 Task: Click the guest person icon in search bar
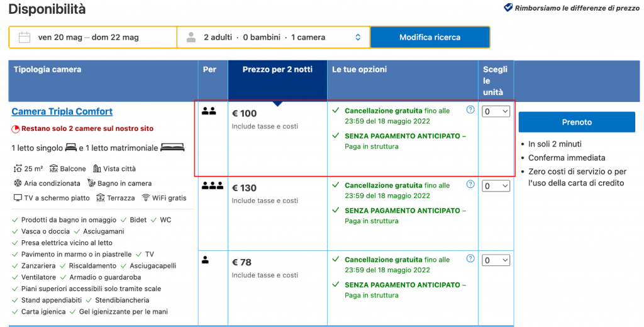point(191,37)
